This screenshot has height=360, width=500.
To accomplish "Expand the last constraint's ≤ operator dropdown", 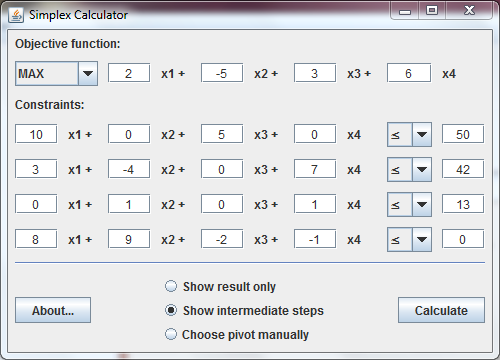I will pyautogui.click(x=409, y=239).
